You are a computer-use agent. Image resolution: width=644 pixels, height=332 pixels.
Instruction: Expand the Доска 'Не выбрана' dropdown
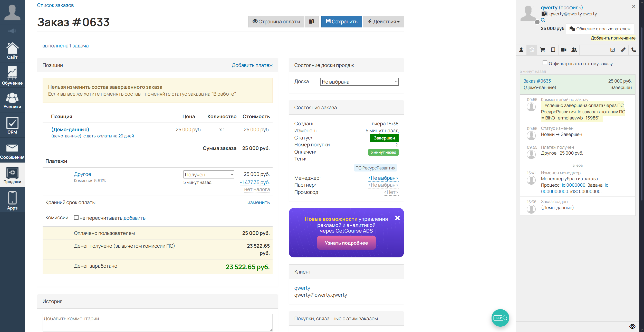[359, 82]
